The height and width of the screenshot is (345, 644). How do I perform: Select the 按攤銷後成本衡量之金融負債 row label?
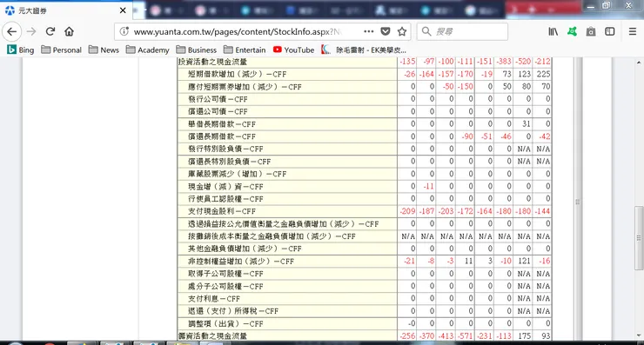coord(272,236)
